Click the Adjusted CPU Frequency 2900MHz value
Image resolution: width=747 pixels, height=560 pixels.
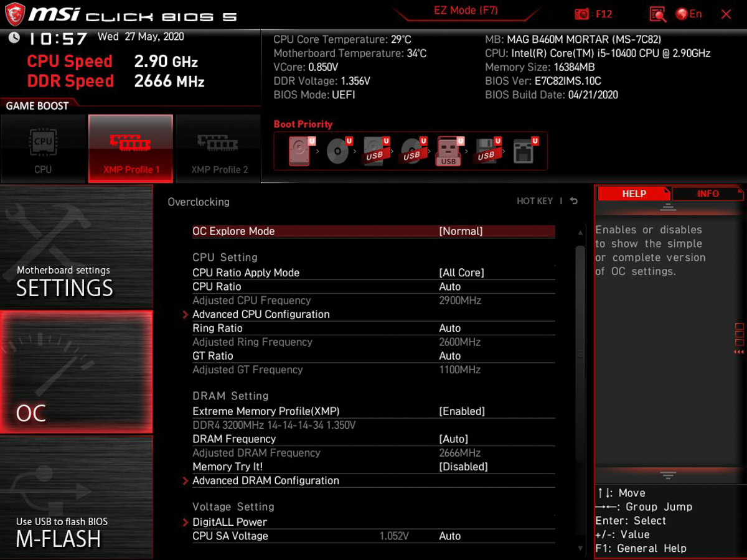coord(460,301)
